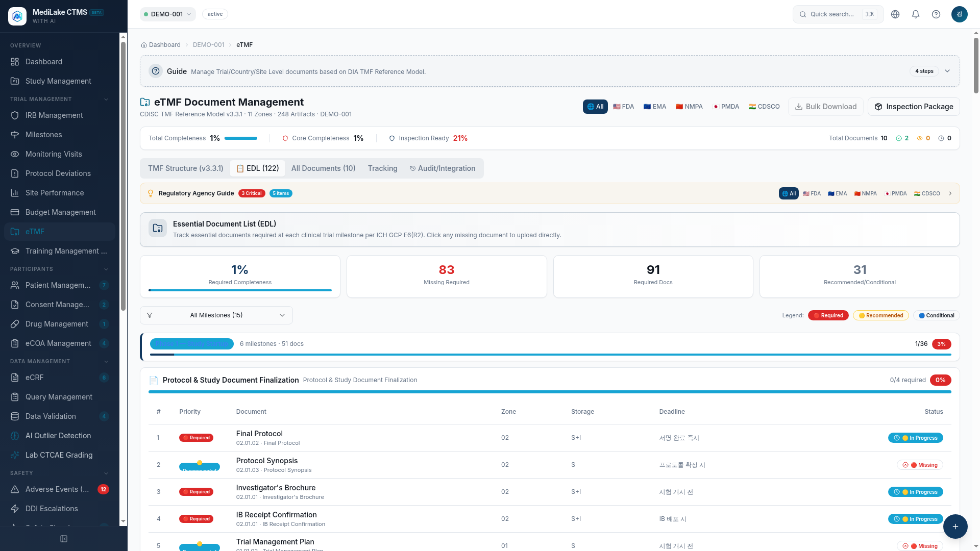
Task: Open the DEMO-001 study selector dropdown
Action: pos(168,14)
